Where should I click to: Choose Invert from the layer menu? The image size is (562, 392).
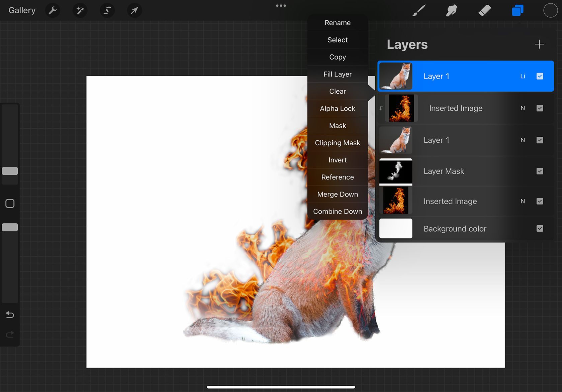click(338, 160)
